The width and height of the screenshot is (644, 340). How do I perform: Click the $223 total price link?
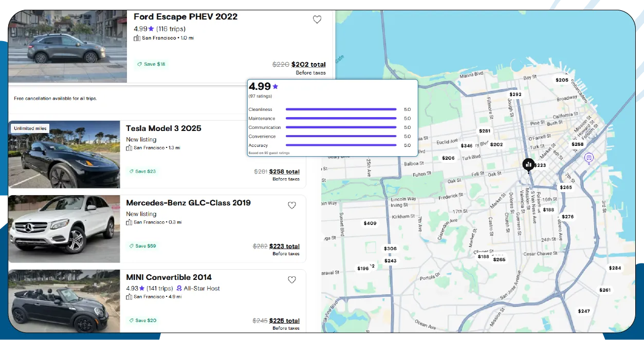point(285,246)
